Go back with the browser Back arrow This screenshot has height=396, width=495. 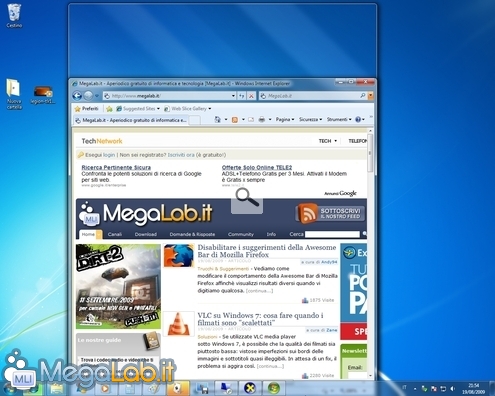point(77,96)
